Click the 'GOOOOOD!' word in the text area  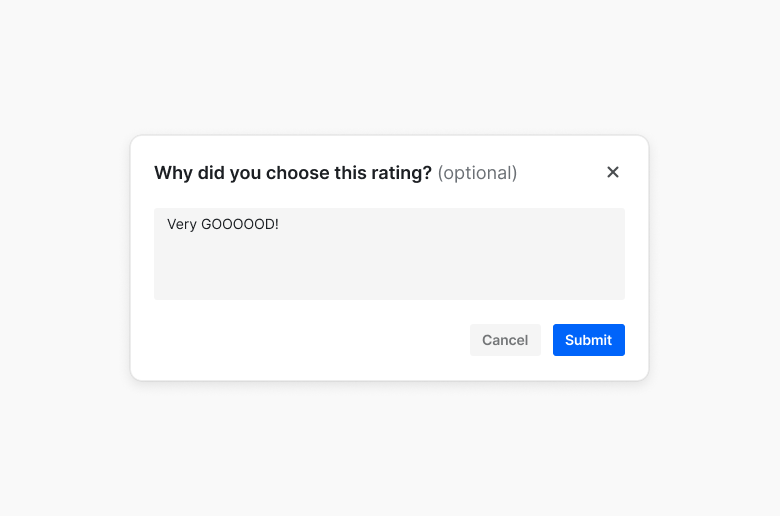(x=239, y=224)
